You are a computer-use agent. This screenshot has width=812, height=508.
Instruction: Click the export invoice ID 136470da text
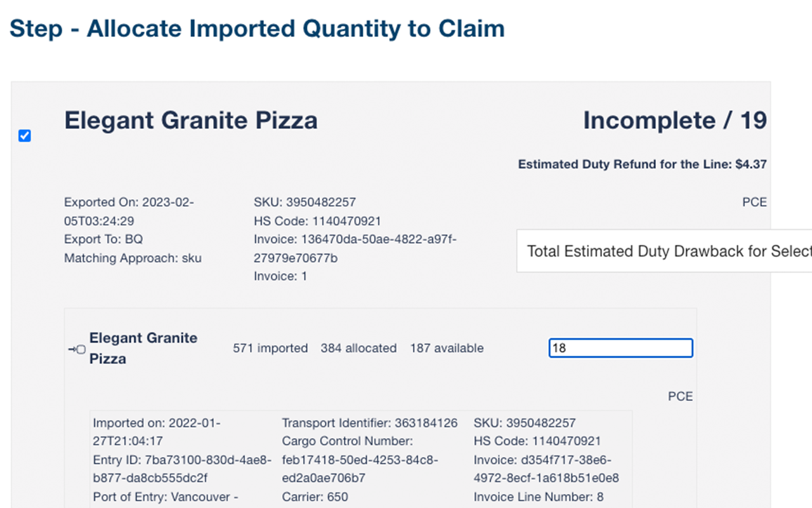(x=355, y=248)
